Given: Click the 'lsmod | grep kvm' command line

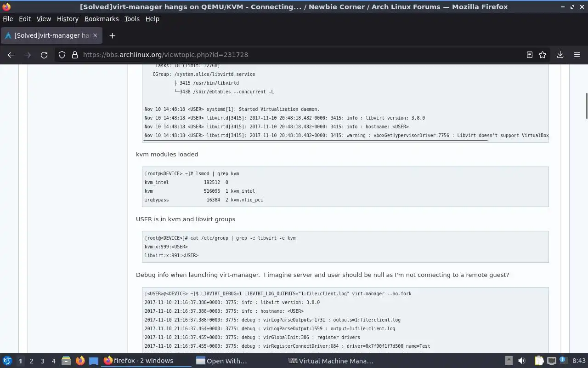Looking at the screenshot, I should [x=192, y=174].
